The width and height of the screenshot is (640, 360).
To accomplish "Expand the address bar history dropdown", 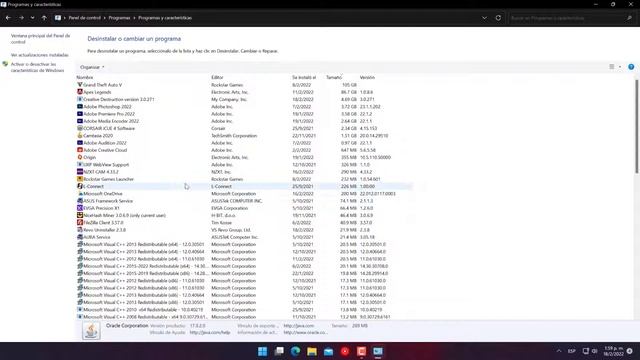I will point(484,18).
